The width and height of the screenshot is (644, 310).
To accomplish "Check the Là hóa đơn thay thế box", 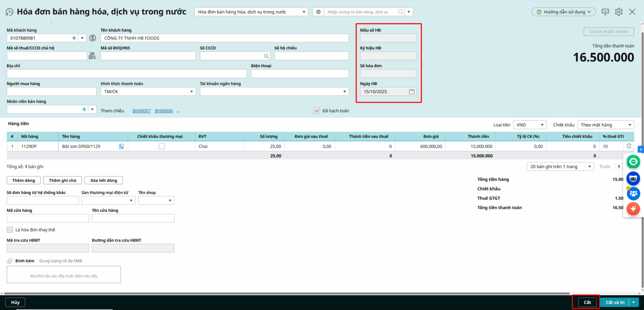I will (x=10, y=230).
